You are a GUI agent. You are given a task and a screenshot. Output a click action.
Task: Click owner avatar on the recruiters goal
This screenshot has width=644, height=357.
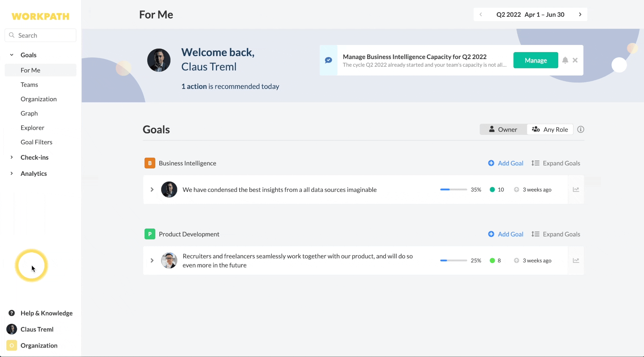click(x=169, y=260)
